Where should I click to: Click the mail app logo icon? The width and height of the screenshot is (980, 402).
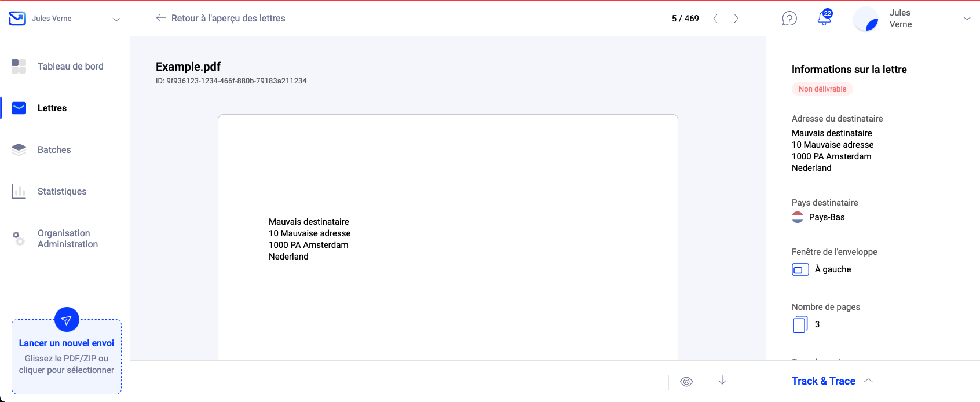(17, 19)
